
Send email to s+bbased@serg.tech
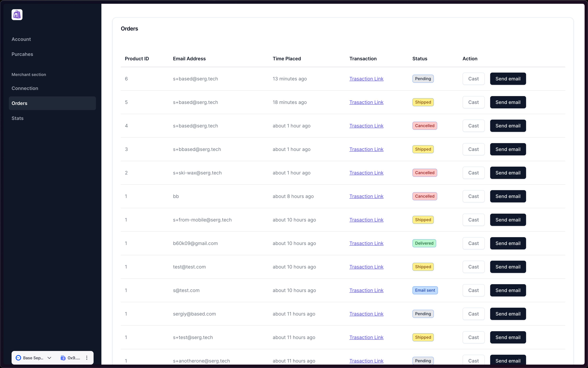click(x=508, y=149)
